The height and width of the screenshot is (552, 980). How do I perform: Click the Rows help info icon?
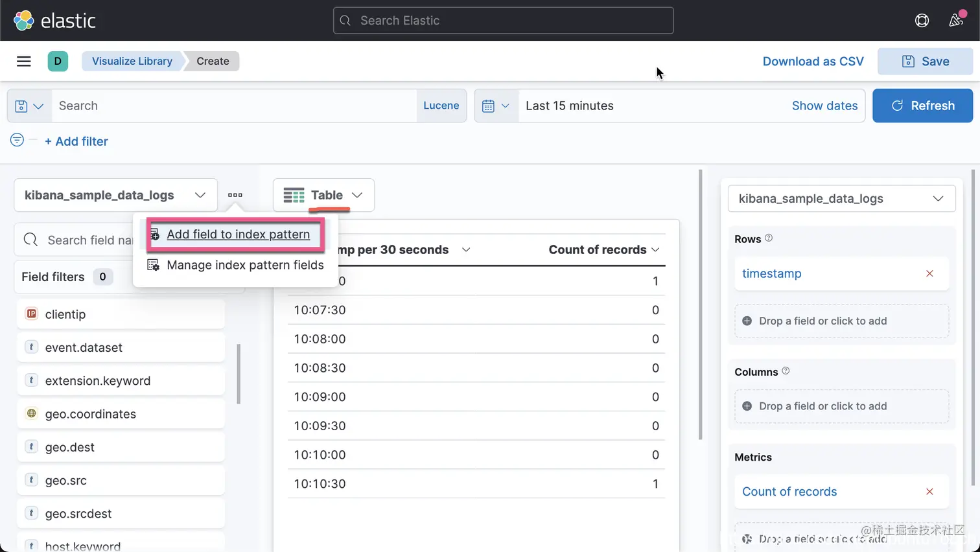[x=769, y=238]
